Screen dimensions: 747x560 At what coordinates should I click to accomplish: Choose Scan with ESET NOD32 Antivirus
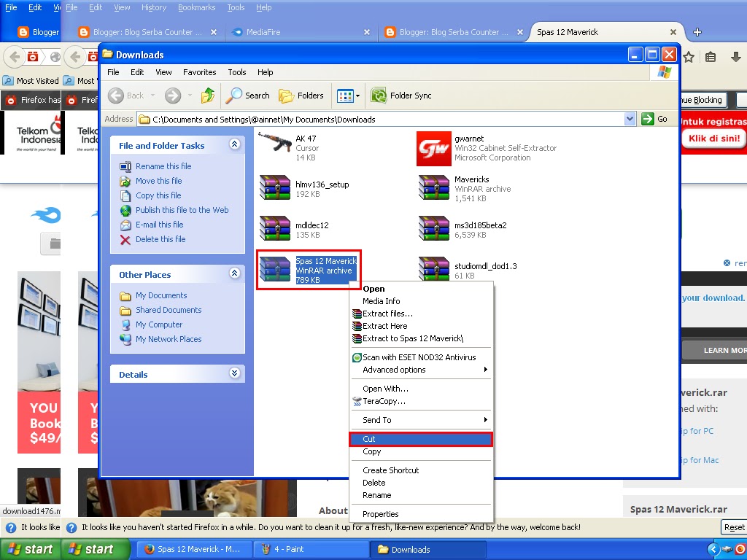421,357
